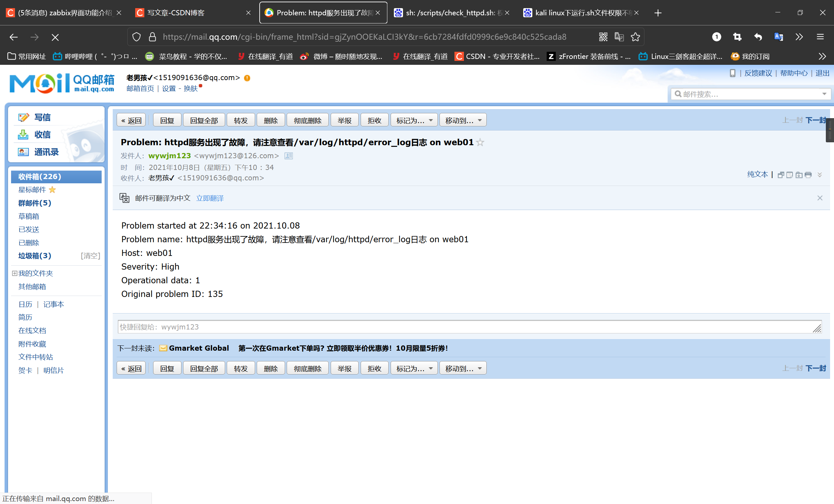This screenshot has width=834, height=504.
Task: Click the Firefox QR code icon
Action: (x=603, y=37)
